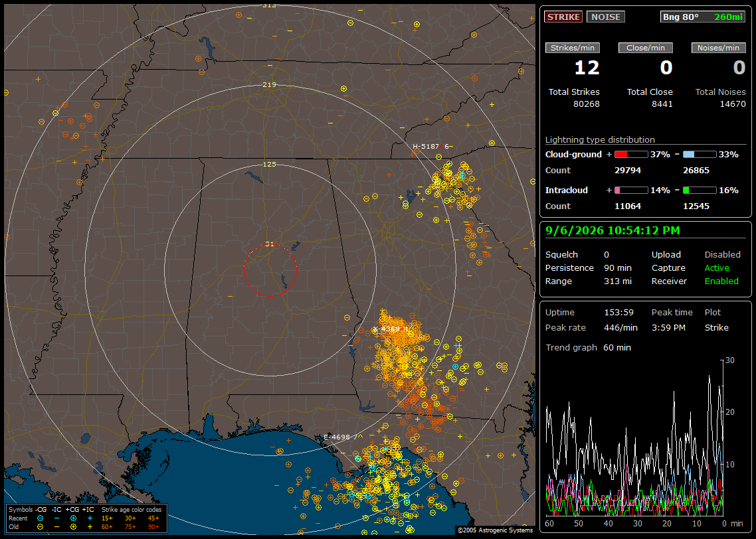Click the Noises/min label box

[x=718, y=48]
